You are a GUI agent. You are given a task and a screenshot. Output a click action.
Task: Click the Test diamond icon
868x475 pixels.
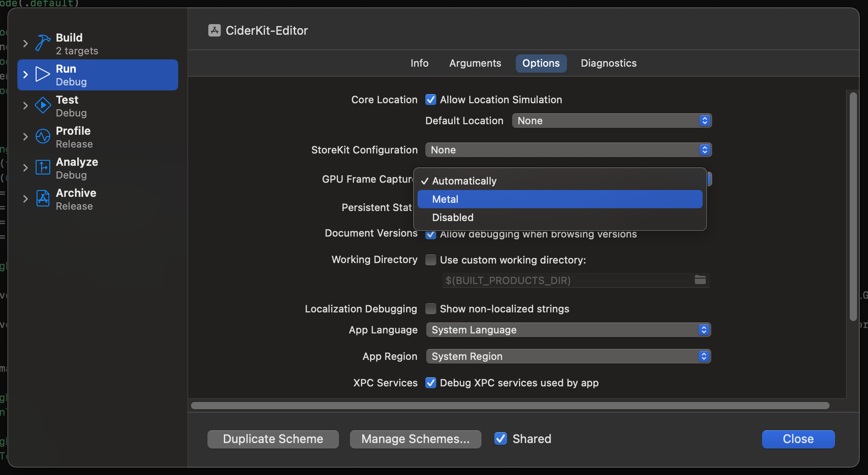pos(43,106)
